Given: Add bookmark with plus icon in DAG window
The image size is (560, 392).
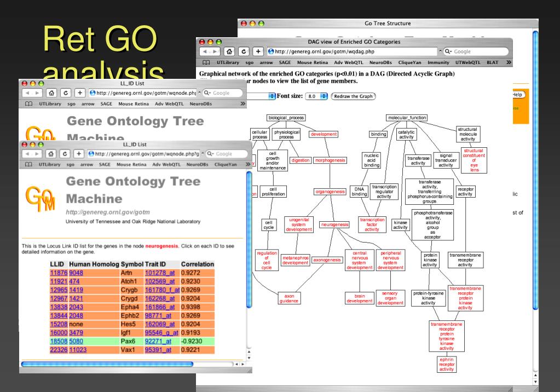Looking at the screenshot, I should point(258,51).
